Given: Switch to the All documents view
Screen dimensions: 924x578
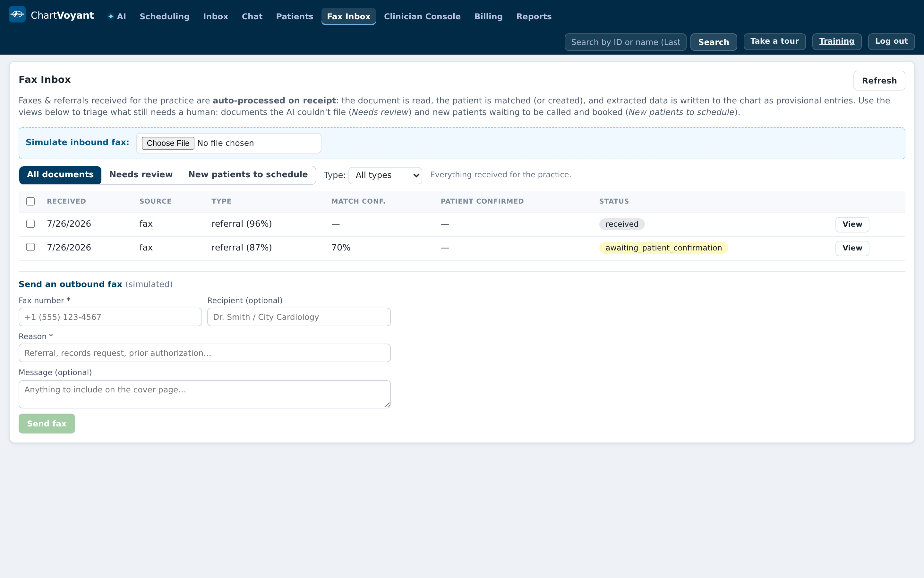Looking at the screenshot, I should coord(60,175).
